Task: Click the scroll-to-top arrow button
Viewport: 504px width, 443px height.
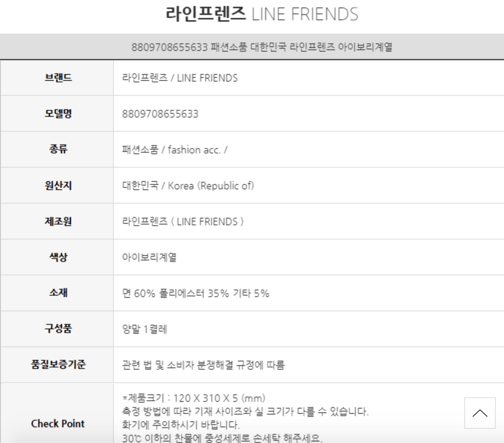Action: click(x=480, y=413)
